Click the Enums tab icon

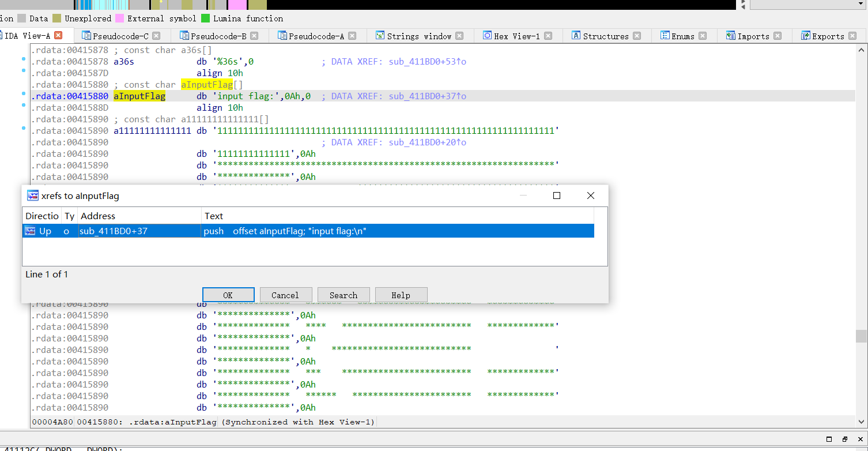click(x=665, y=36)
